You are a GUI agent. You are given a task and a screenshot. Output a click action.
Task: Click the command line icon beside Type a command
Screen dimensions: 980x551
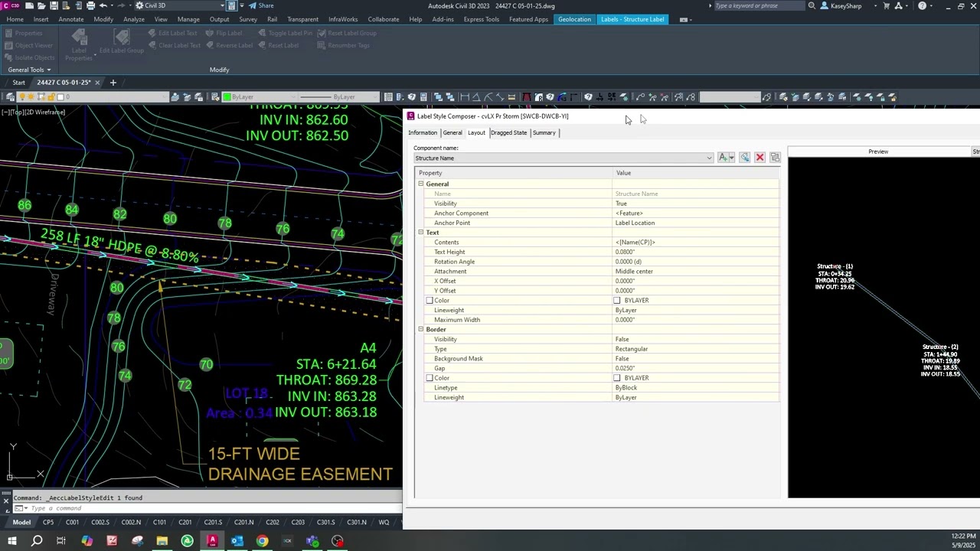18,508
